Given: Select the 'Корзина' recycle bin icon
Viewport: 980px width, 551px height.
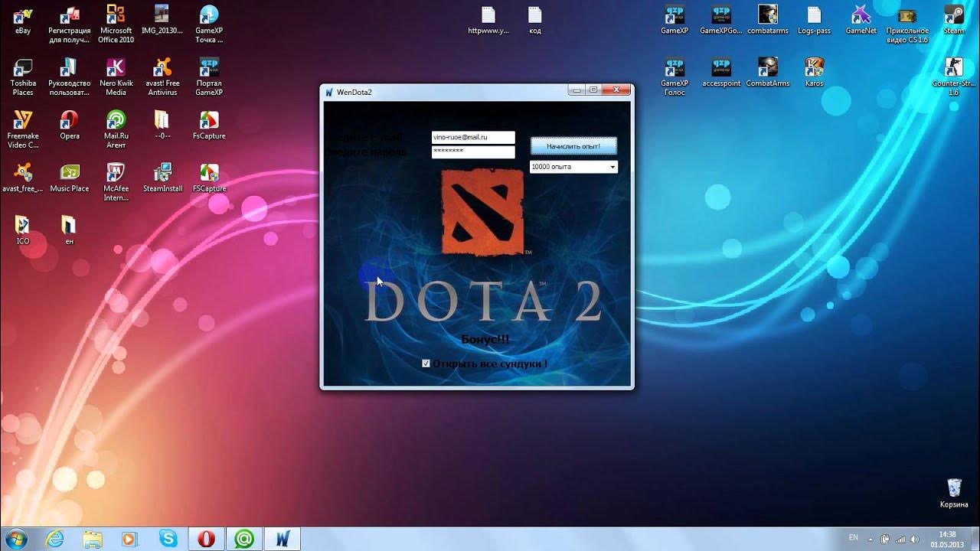Looking at the screenshot, I should [954, 493].
